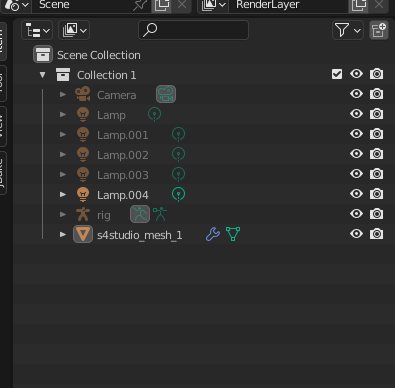Disable s4studio_mesh_1 in renders
This screenshot has height=388, width=395.
377,234
